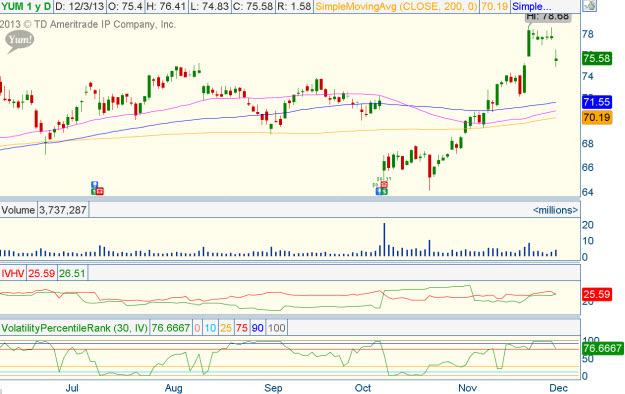Click the date value D: 12/3/13
The width and height of the screenshot is (625, 394).
tap(81, 6)
